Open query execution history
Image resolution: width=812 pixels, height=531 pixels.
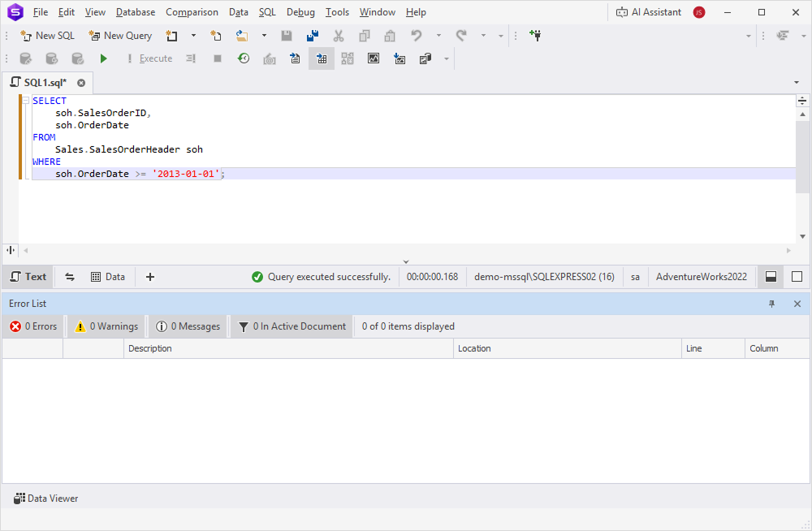(x=244, y=58)
